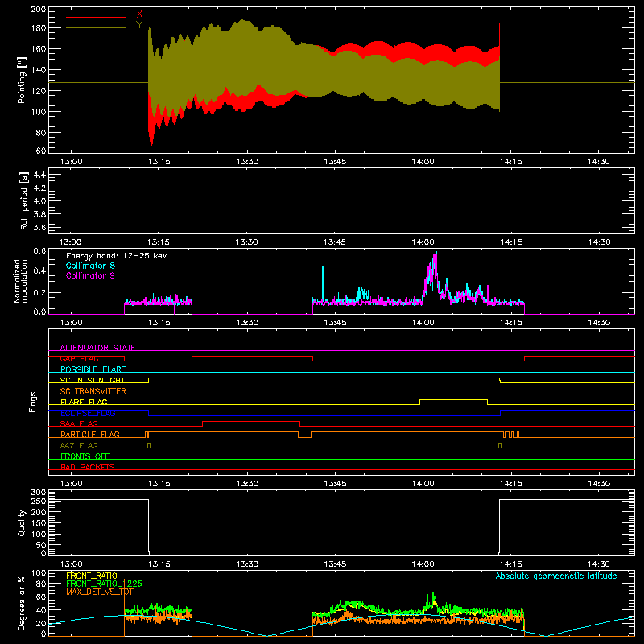Select the 'Energy band: 12-25 keV' label
The image size is (644, 644).
tap(117, 256)
